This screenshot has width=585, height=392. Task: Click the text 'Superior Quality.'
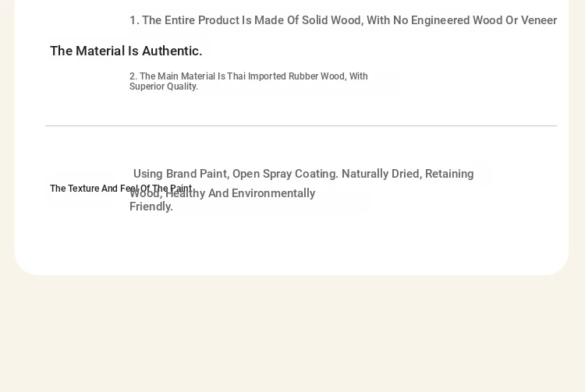[164, 87]
